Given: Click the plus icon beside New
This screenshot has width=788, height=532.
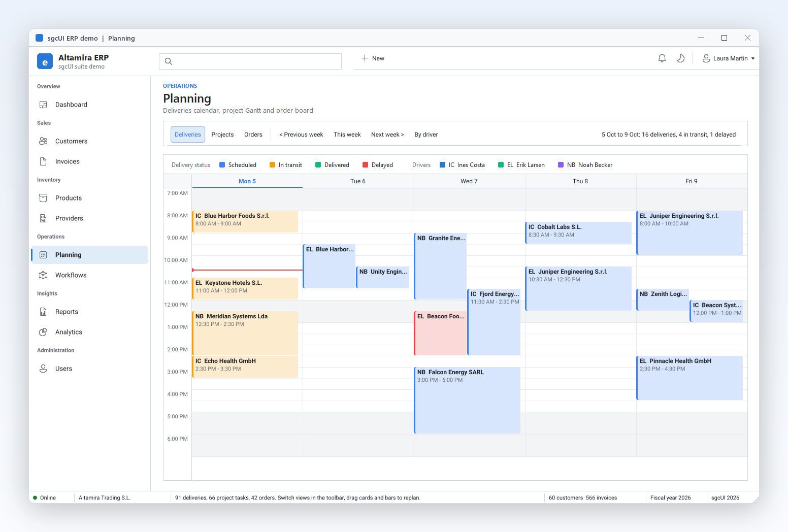Looking at the screenshot, I should pos(365,58).
